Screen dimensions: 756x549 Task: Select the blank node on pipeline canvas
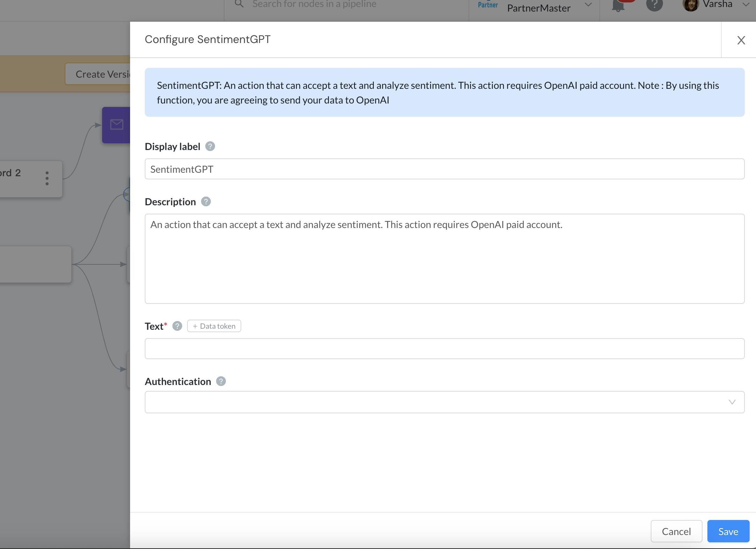tap(36, 264)
